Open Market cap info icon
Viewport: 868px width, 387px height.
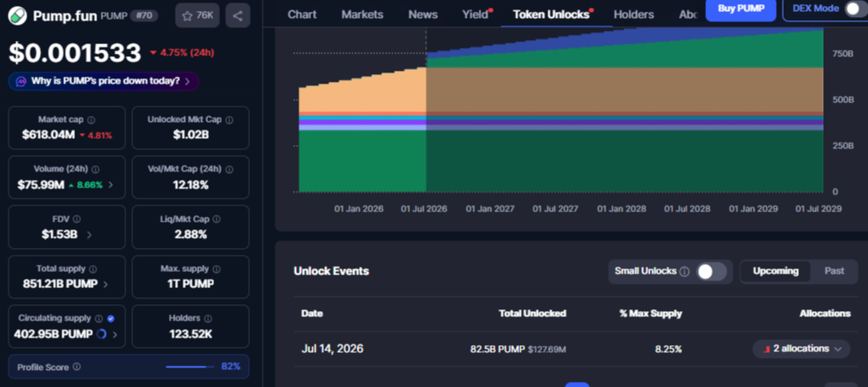tap(91, 119)
